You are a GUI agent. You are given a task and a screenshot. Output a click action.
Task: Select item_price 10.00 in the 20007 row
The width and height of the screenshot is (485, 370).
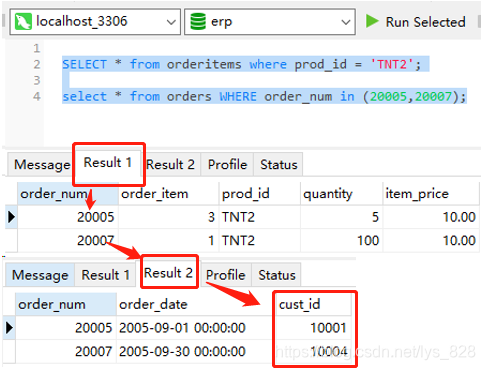(x=431, y=240)
